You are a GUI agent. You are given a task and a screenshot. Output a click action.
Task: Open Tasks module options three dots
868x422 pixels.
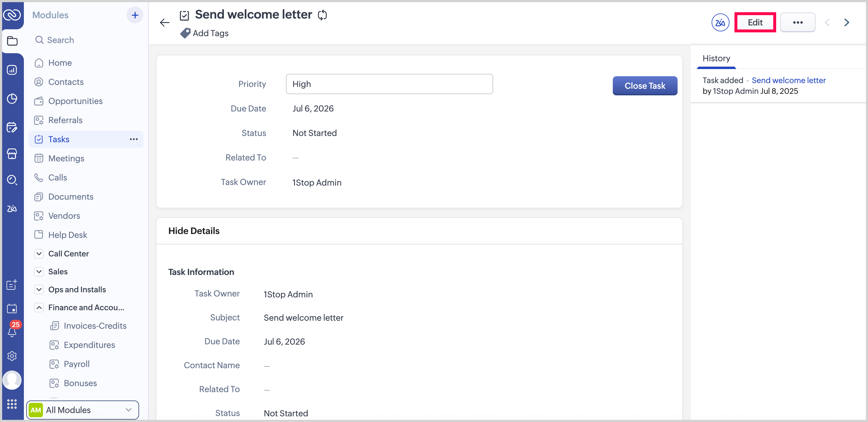134,139
